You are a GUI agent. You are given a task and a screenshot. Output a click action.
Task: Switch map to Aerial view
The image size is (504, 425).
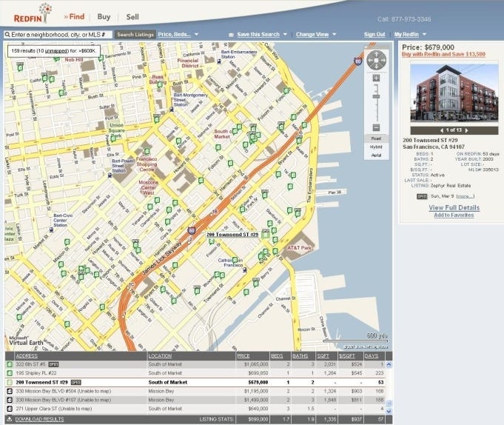pyautogui.click(x=376, y=155)
